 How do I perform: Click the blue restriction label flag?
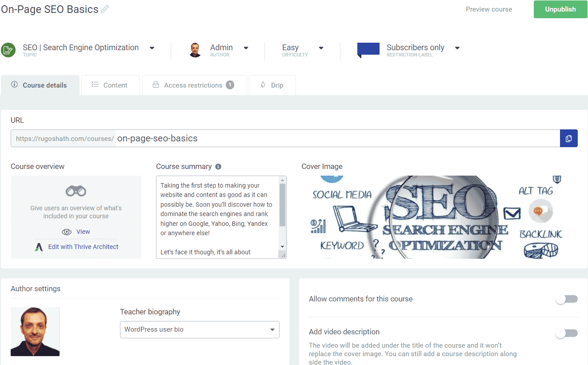(368, 50)
